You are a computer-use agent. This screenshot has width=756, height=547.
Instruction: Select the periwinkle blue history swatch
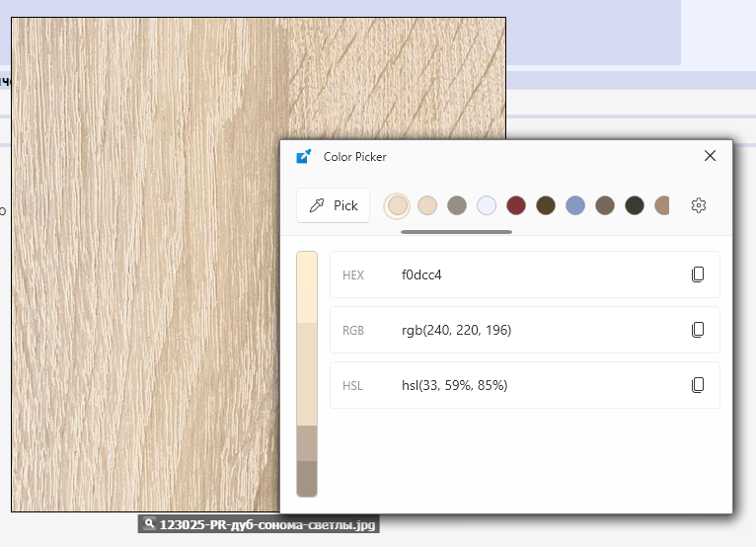pyautogui.click(x=575, y=205)
